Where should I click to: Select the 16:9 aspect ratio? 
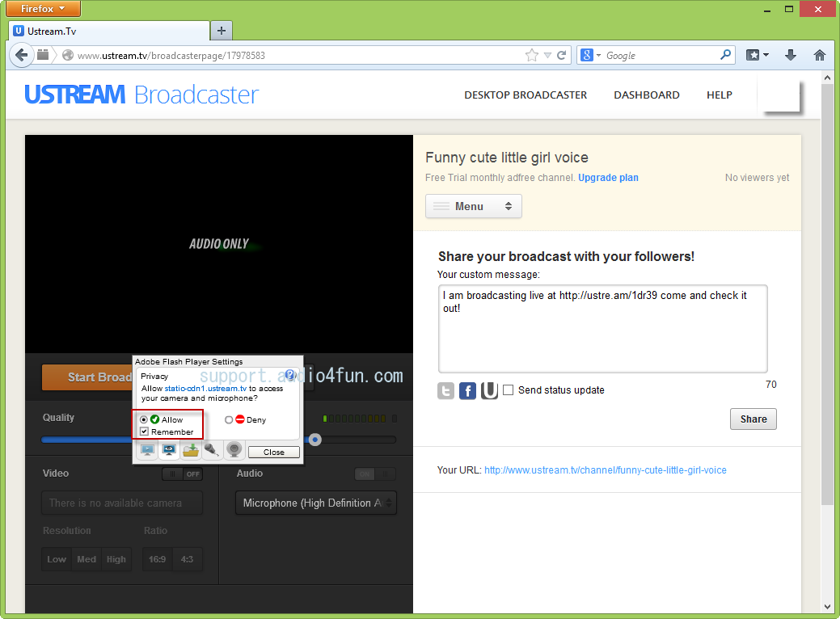pyautogui.click(x=157, y=559)
